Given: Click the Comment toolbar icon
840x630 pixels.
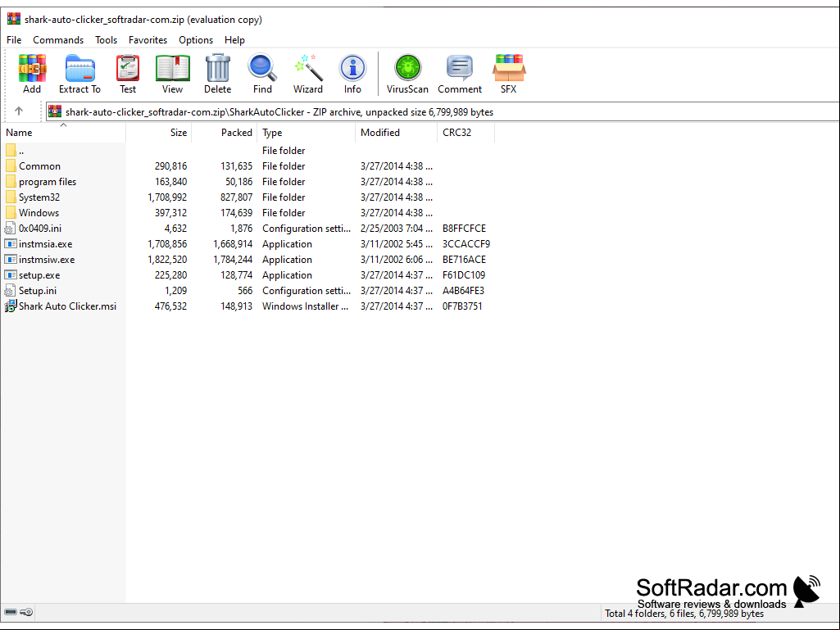Looking at the screenshot, I should (x=460, y=68).
